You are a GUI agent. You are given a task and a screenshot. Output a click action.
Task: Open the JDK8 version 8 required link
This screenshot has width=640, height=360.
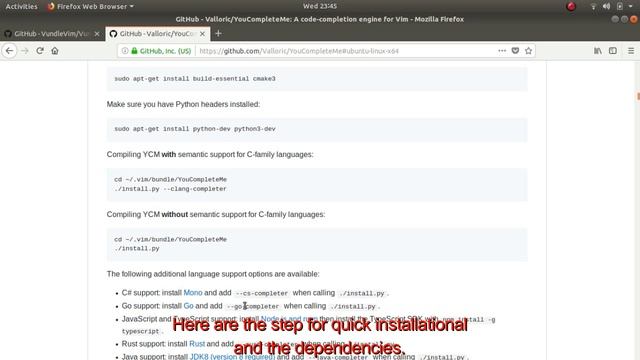click(232, 356)
